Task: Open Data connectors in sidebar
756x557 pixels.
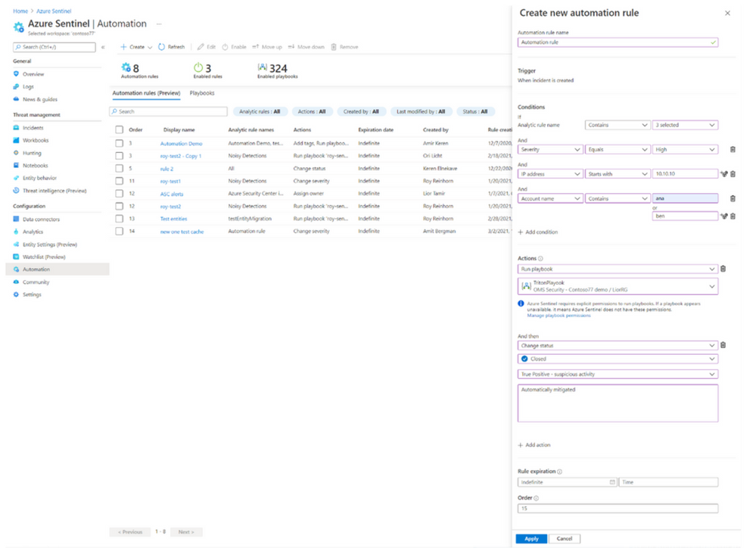Action: pos(40,219)
